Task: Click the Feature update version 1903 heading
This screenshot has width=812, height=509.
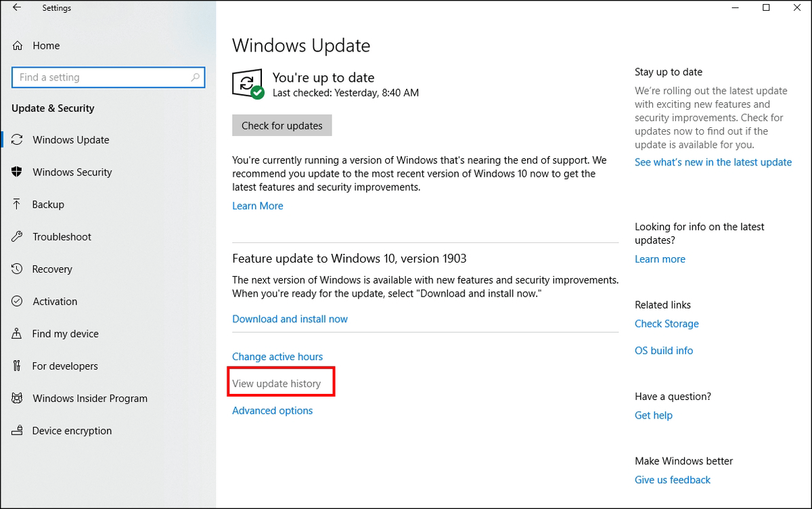Action: click(x=349, y=259)
